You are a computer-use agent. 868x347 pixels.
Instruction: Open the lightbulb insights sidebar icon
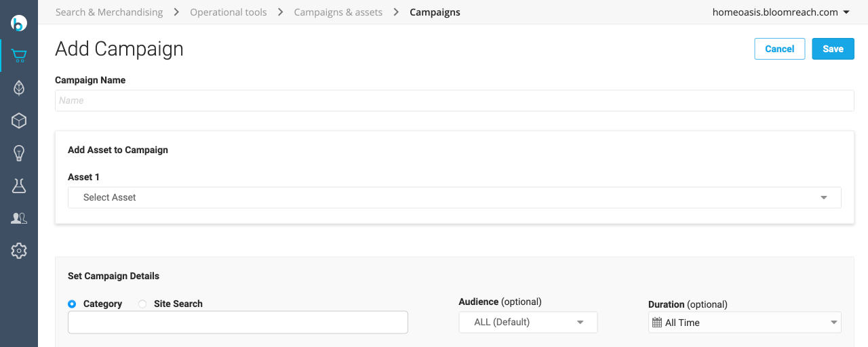click(x=19, y=153)
